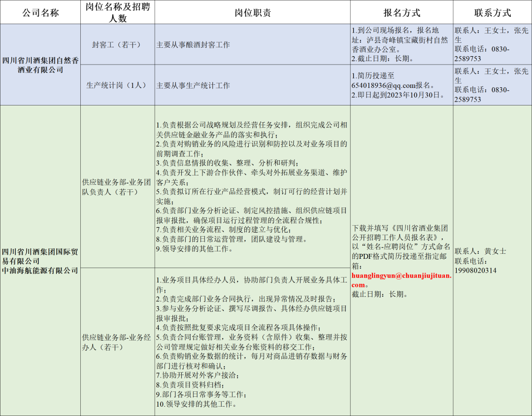
Task: Click the 业务经办人 duties cell
Action: [253, 342]
